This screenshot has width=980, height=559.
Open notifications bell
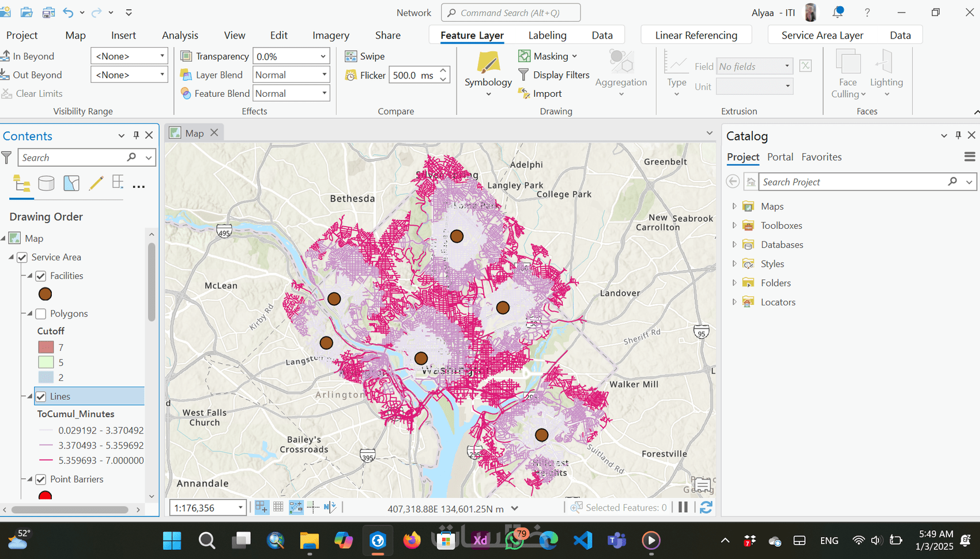[838, 12]
